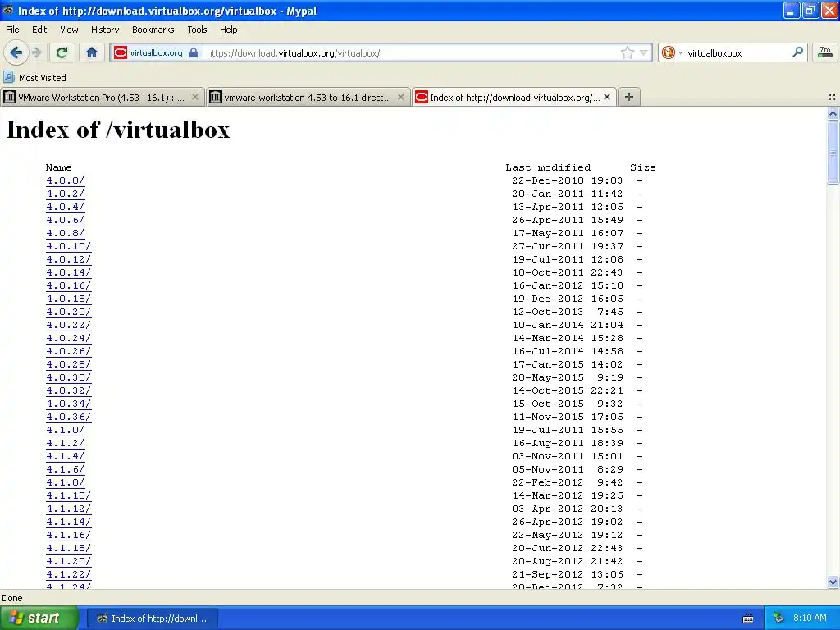Click the Last modified column header text
This screenshot has height=630, width=840.
547,167
